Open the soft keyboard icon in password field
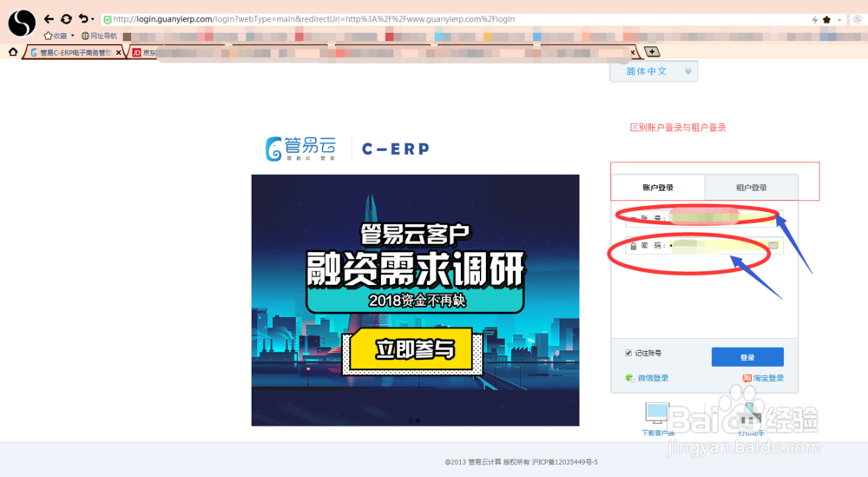Screen dimensions: 868x477 (x=773, y=245)
